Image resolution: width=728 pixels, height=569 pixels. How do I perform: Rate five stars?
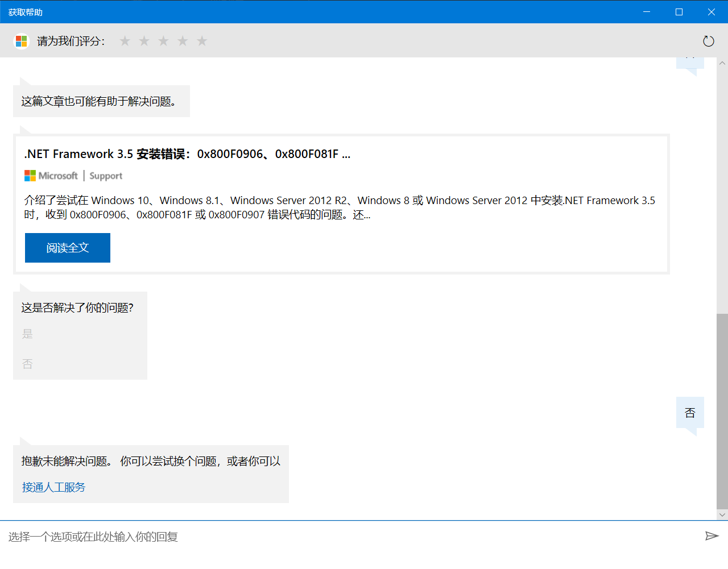click(202, 41)
